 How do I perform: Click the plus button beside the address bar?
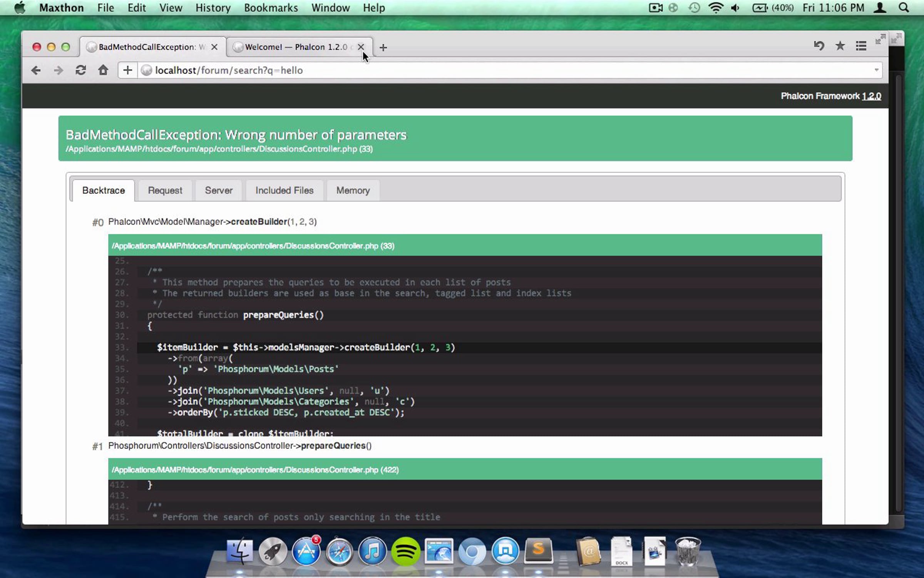[127, 70]
